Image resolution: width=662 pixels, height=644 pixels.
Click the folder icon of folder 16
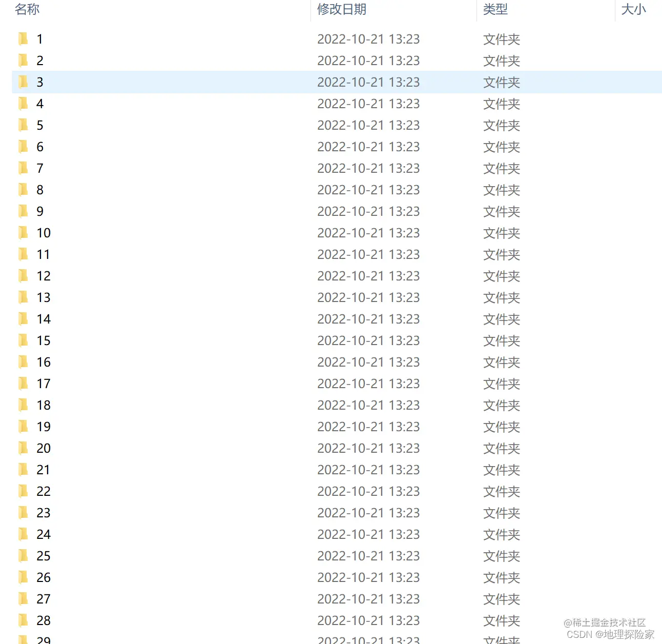click(x=23, y=362)
